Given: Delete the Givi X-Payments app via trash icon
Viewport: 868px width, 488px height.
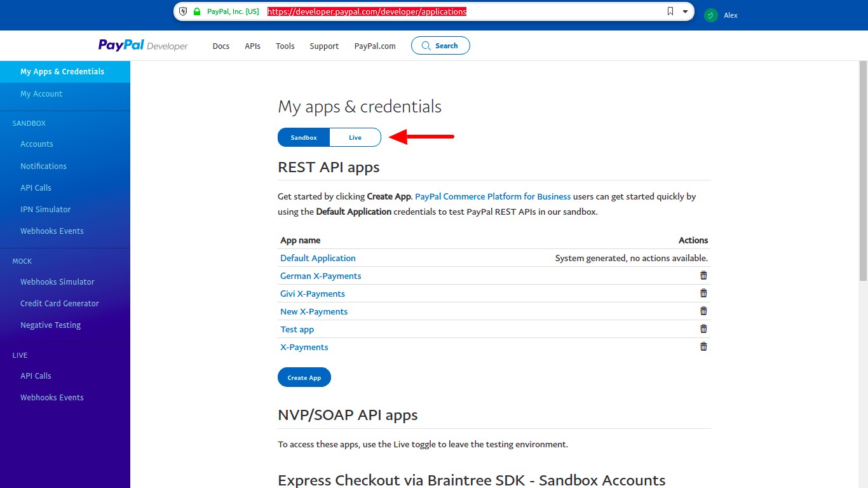Looking at the screenshot, I should point(703,293).
